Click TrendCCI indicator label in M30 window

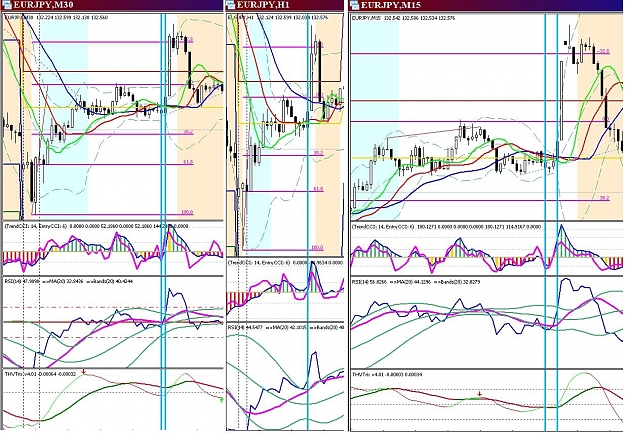pyautogui.click(x=36, y=226)
